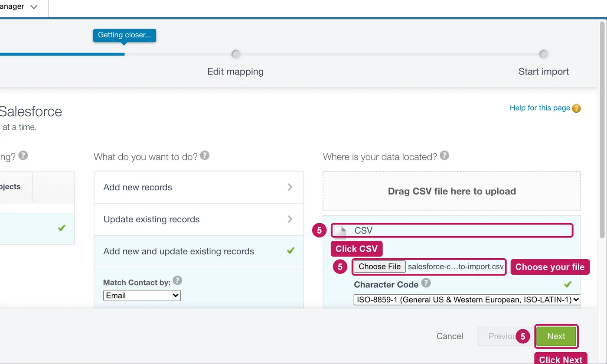Click the Cancel link
Screen dimensions: 607x364
(450, 336)
